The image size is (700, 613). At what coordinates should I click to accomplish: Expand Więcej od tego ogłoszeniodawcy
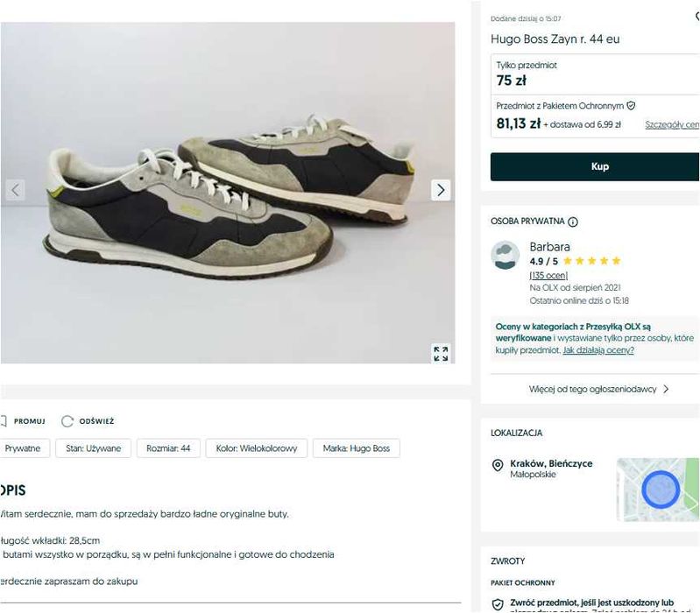[x=598, y=389]
